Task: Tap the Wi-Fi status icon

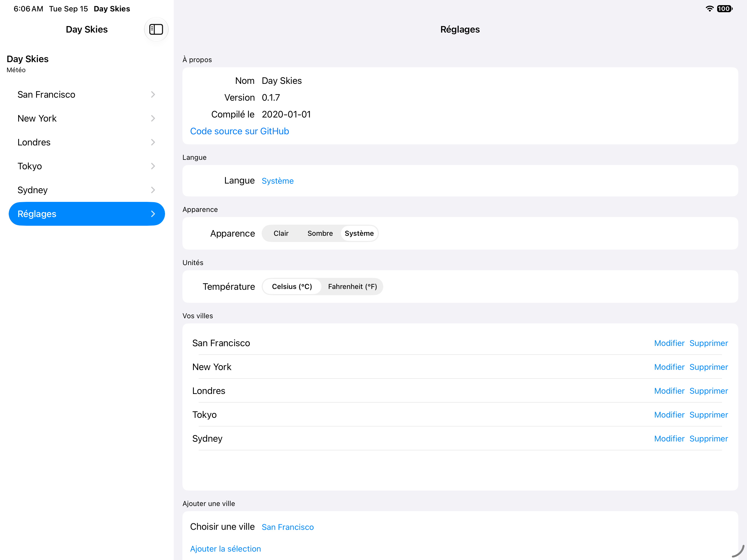Action: click(x=710, y=9)
